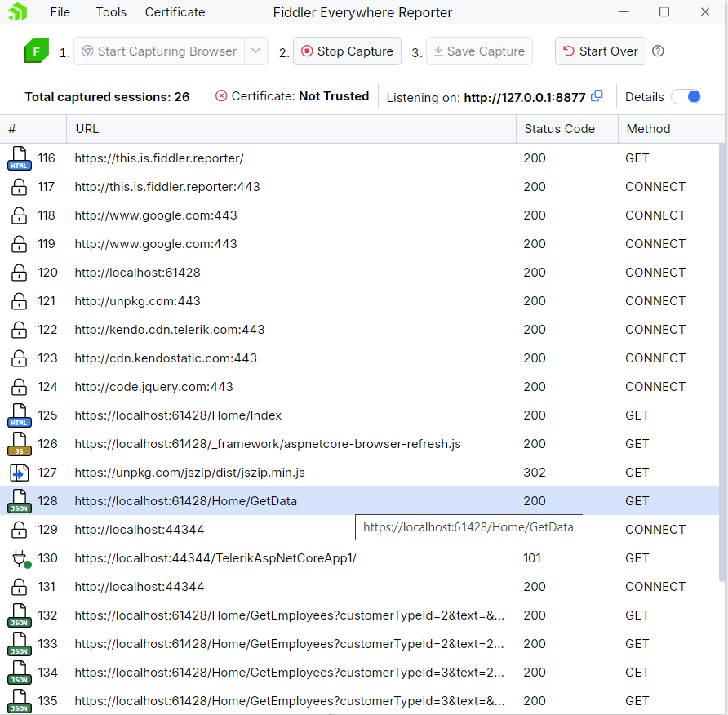Open the Tools menu
728x715 pixels.
[111, 12]
